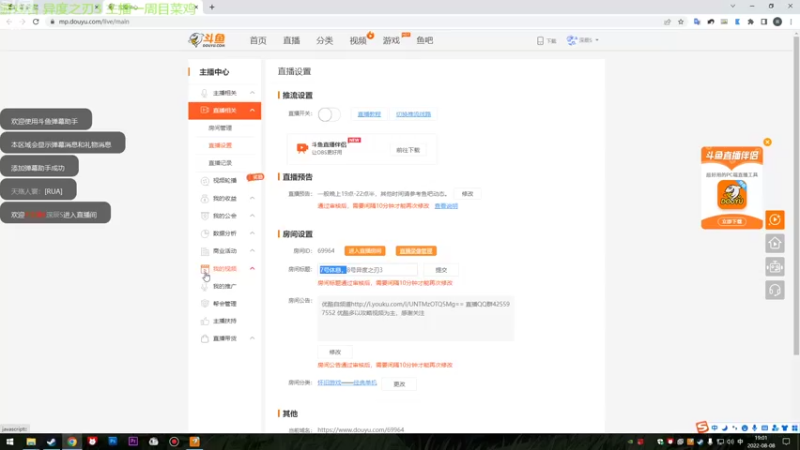Close the 斗鱼直播伴侣 floating ad
The image size is (800, 450).
point(767,142)
